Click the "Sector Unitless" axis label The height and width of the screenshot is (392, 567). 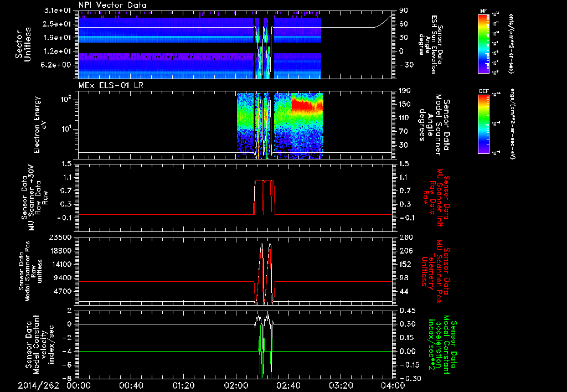pyautogui.click(x=23, y=44)
